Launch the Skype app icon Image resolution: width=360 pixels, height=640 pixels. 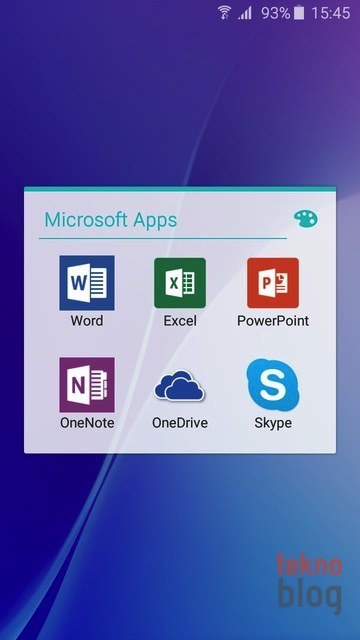273,384
